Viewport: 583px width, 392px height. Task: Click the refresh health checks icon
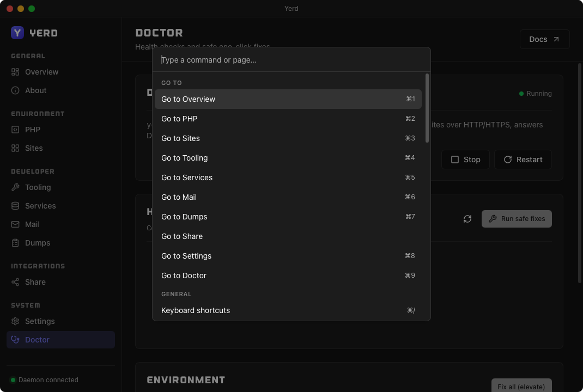(467, 219)
